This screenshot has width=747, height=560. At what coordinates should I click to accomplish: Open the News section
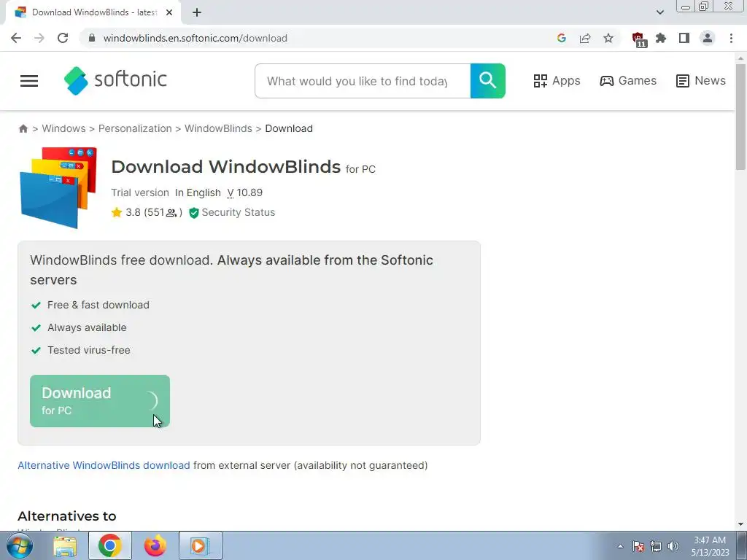(x=700, y=80)
